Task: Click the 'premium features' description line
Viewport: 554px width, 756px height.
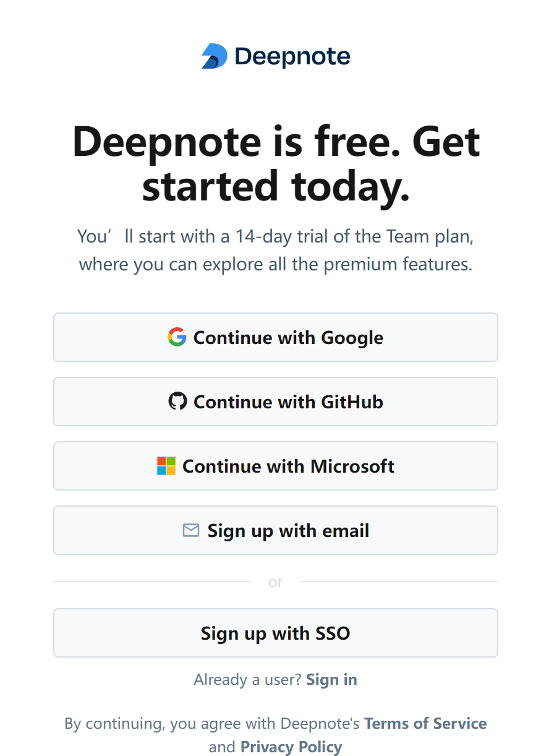Action: click(276, 265)
